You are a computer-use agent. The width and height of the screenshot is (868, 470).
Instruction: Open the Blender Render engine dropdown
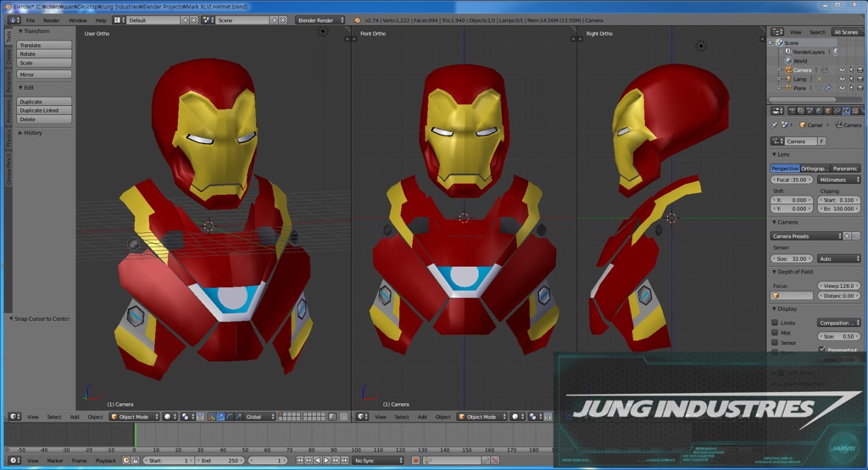pyautogui.click(x=320, y=20)
